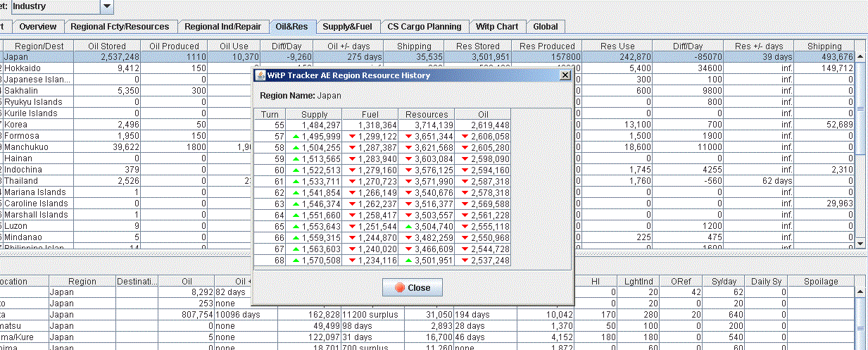Click the Close button in history dialog
The width and height of the screenshot is (868, 350).
tap(413, 287)
